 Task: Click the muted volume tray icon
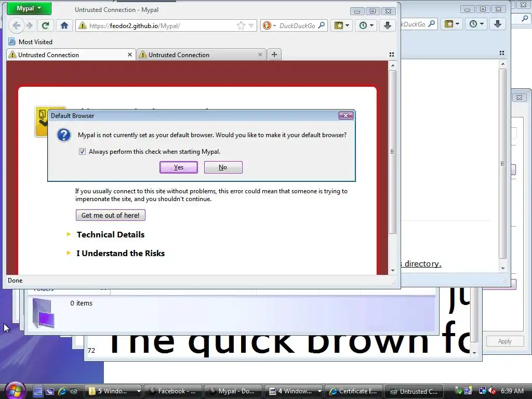coord(492,391)
